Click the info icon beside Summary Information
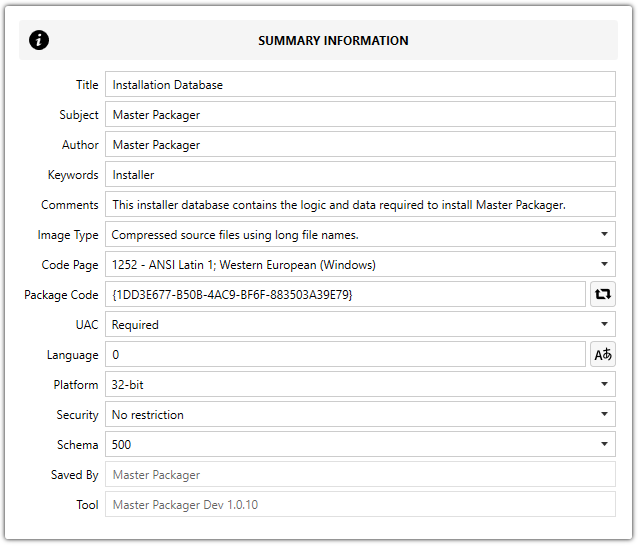This screenshot has height=546, width=638. (39, 40)
